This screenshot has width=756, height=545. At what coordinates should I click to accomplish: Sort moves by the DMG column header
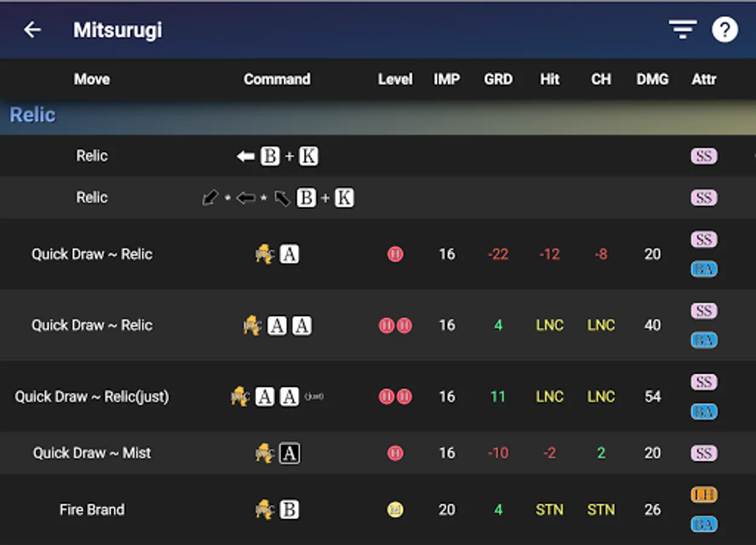pos(652,79)
